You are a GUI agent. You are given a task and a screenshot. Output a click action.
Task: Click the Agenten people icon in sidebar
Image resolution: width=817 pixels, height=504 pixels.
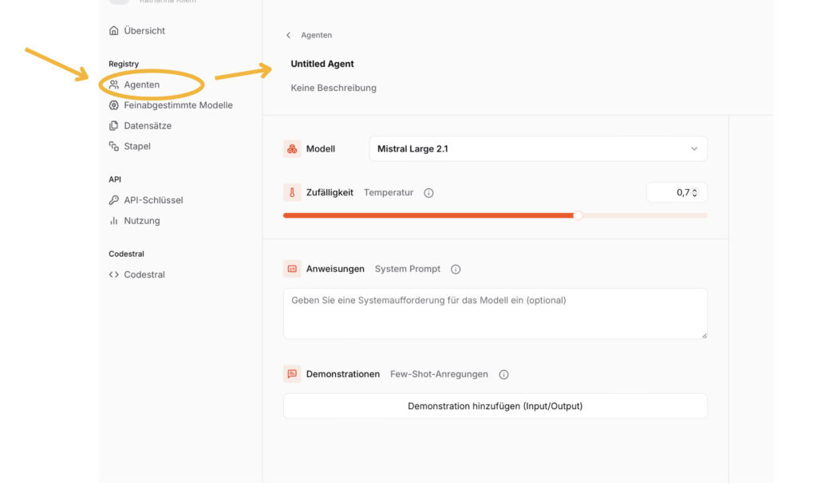pos(114,85)
